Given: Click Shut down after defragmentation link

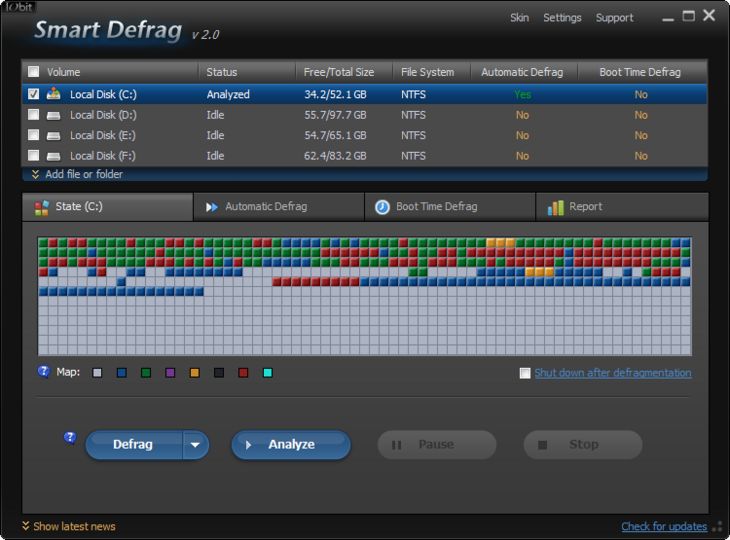Looking at the screenshot, I should [613, 373].
